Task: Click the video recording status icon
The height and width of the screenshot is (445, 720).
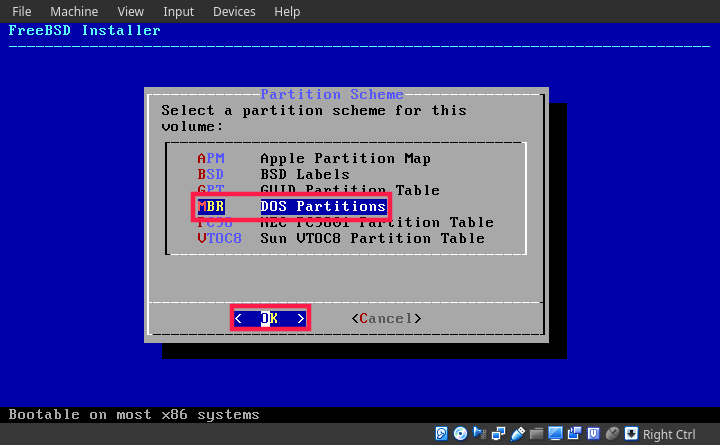Action: [x=574, y=434]
